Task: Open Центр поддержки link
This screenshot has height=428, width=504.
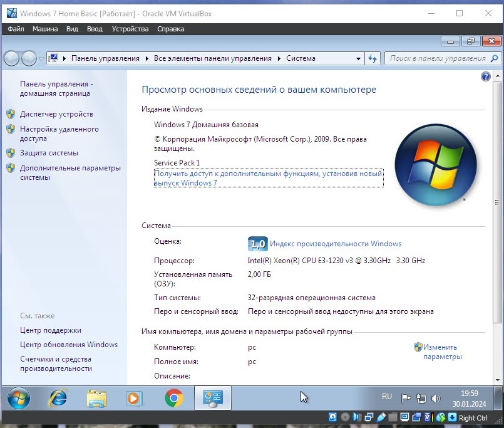Action: tap(51, 330)
